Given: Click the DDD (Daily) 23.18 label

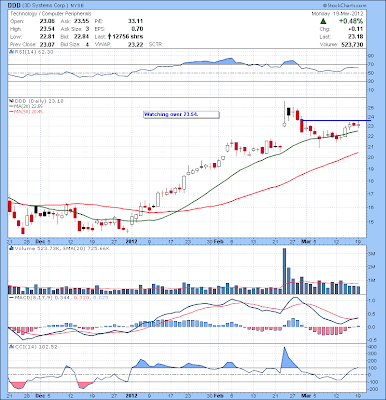Looking at the screenshot, I should click(38, 101).
